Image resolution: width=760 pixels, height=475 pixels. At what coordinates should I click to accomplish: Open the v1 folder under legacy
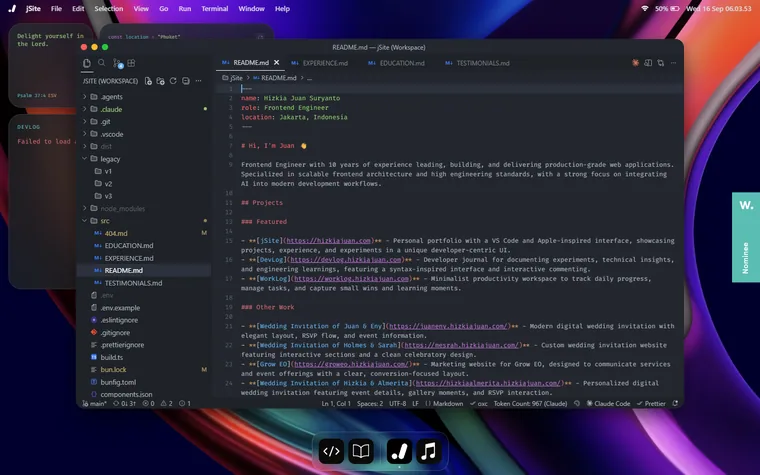pos(143,171)
